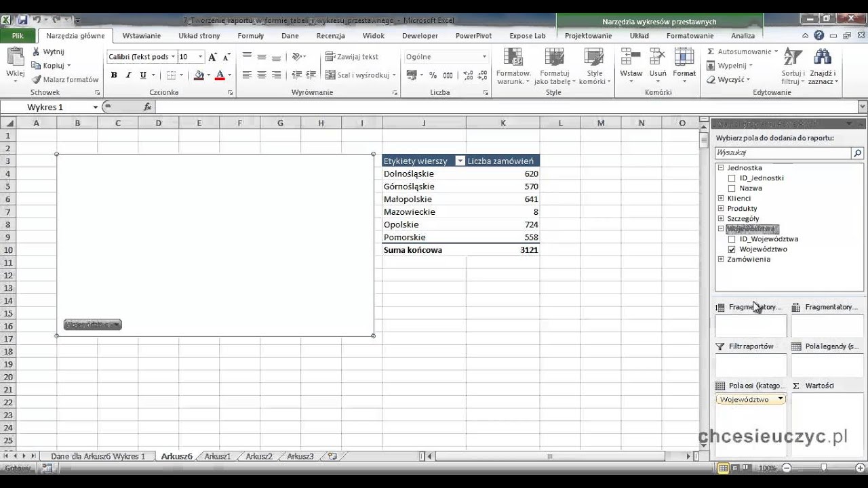Click the Autosumowanie sigma icon

711,52
